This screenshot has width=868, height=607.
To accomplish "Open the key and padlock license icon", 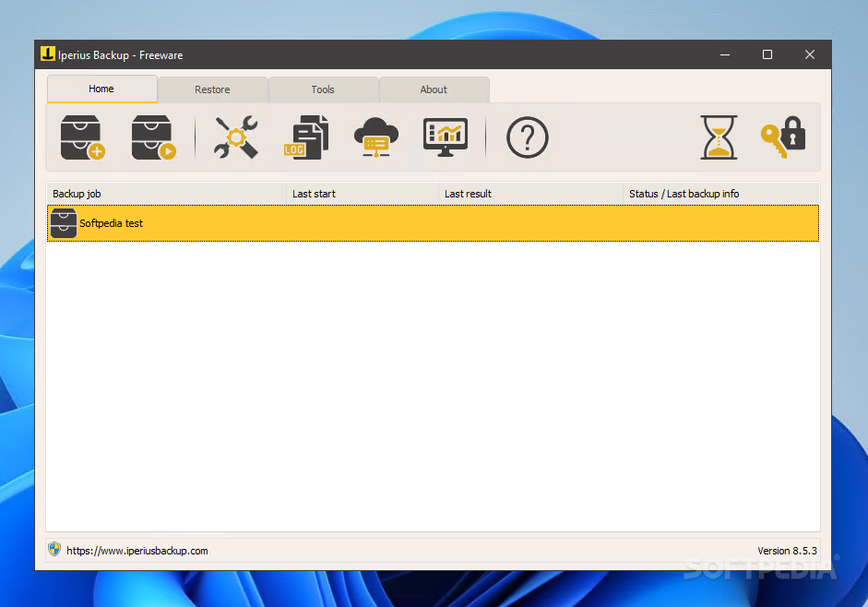I will click(x=783, y=137).
